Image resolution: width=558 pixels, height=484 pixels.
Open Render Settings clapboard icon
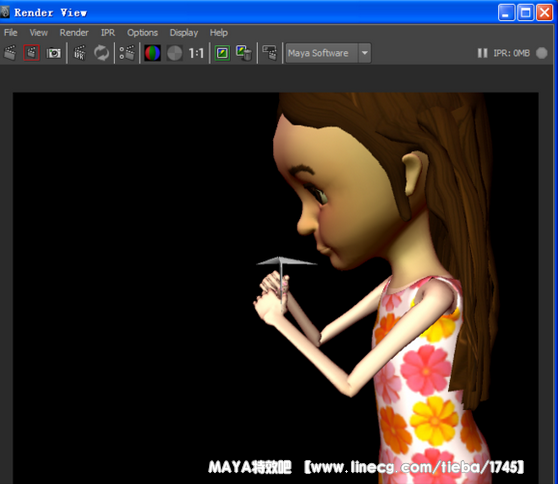(x=127, y=53)
